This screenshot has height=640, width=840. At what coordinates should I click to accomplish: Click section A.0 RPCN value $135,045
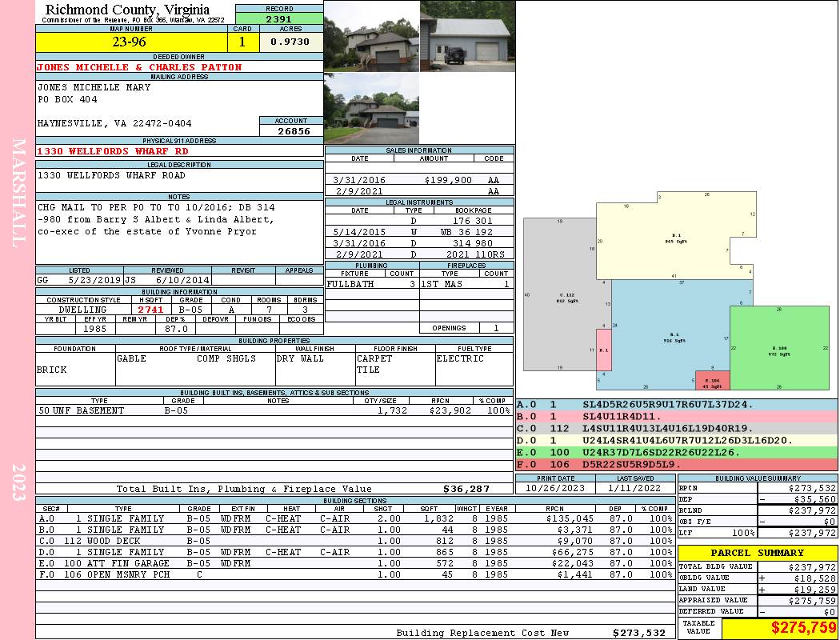pyautogui.click(x=569, y=518)
